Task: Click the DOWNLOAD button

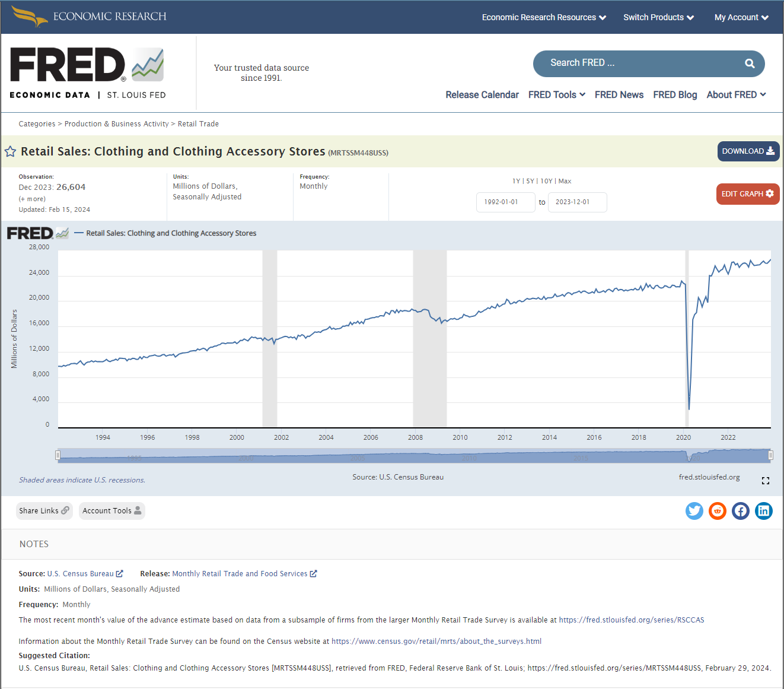Action: pyautogui.click(x=748, y=151)
